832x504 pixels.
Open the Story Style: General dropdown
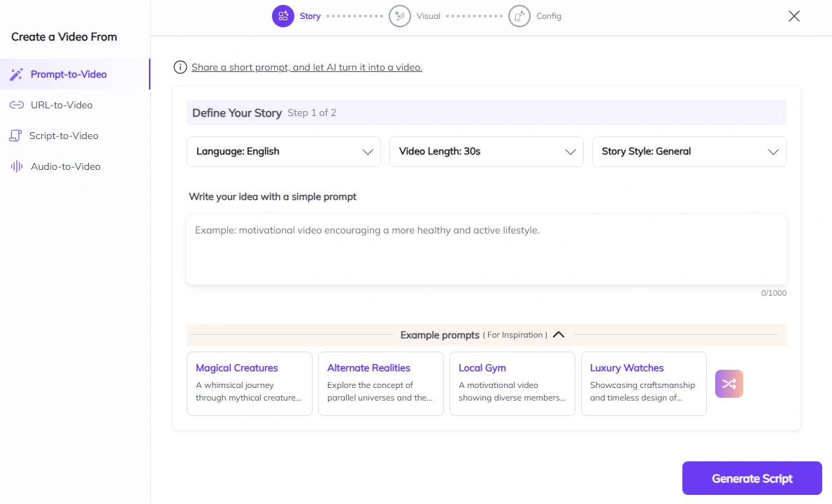pyautogui.click(x=689, y=152)
